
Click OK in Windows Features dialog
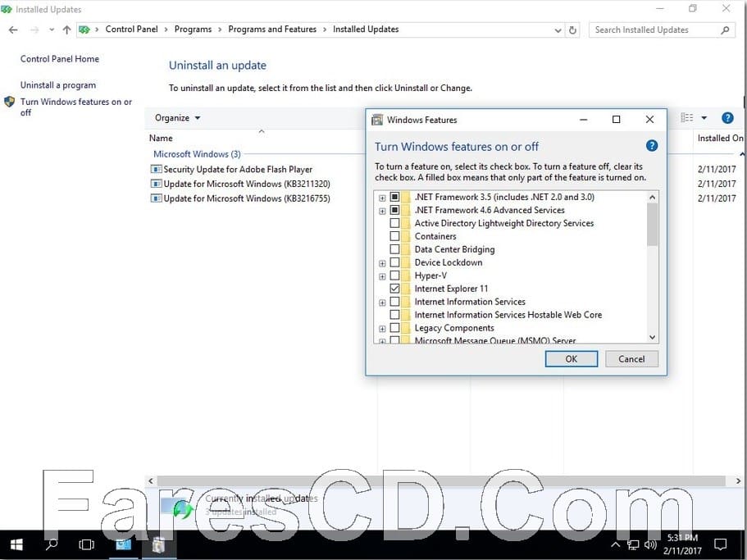572,359
